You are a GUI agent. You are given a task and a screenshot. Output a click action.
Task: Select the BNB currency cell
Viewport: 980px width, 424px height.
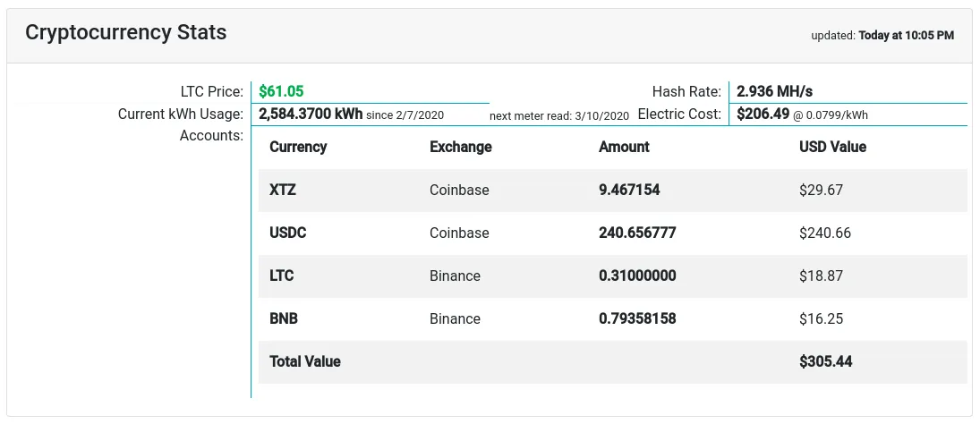point(284,318)
